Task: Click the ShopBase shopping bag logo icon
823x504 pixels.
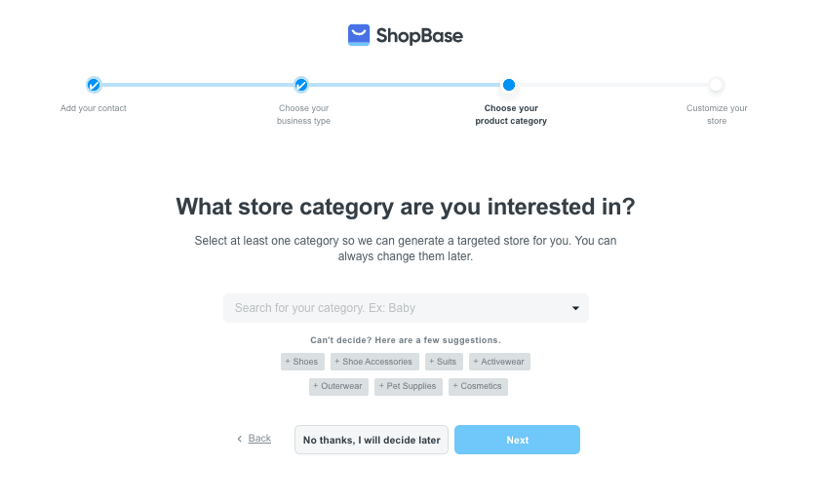Action: tap(359, 35)
